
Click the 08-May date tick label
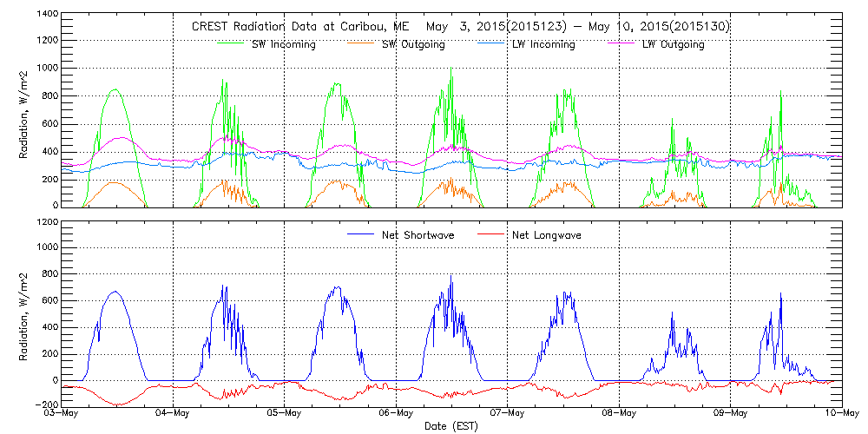pos(619,414)
